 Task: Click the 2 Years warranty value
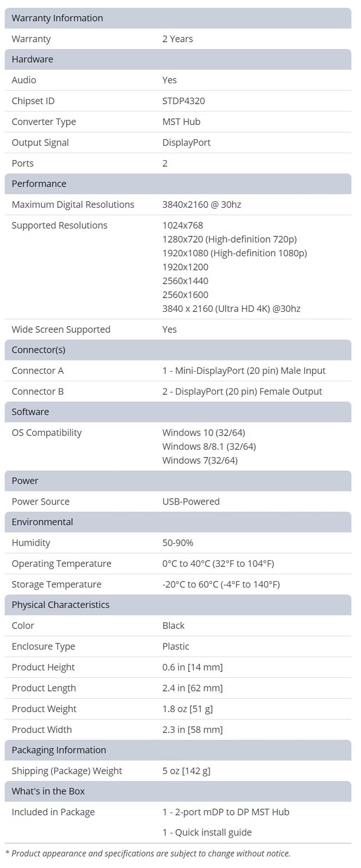(178, 39)
